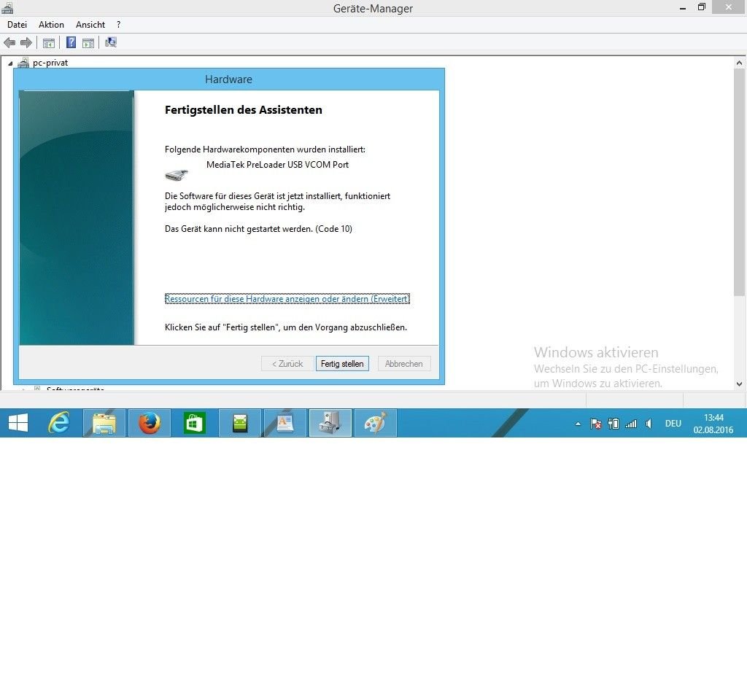Switch to Firefox on the taskbar
The width and height of the screenshot is (747, 700).
click(150, 423)
